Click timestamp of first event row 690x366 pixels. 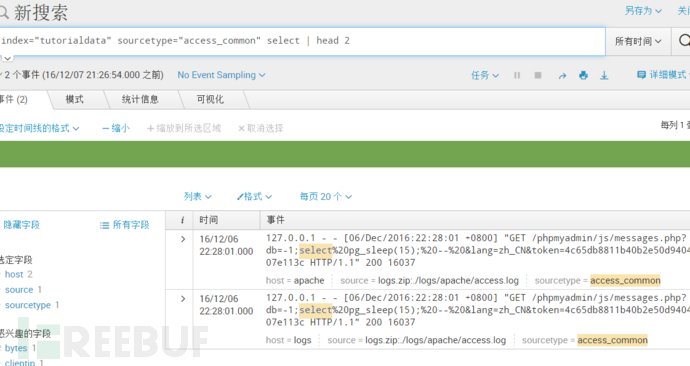[x=226, y=245]
